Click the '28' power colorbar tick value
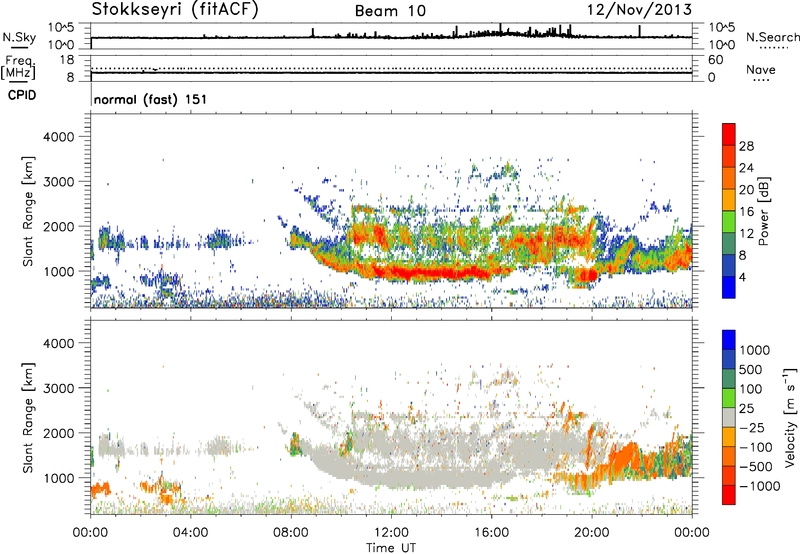Viewport: 800px width, 554px height. [746, 146]
